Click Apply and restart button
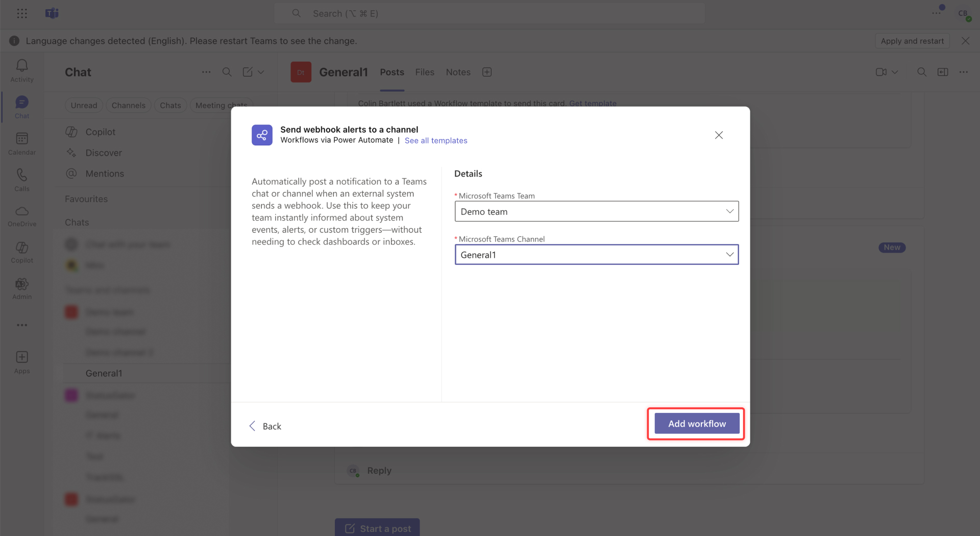Image resolution: width=980 pixels, height=536 pixels. coord(912,41)
